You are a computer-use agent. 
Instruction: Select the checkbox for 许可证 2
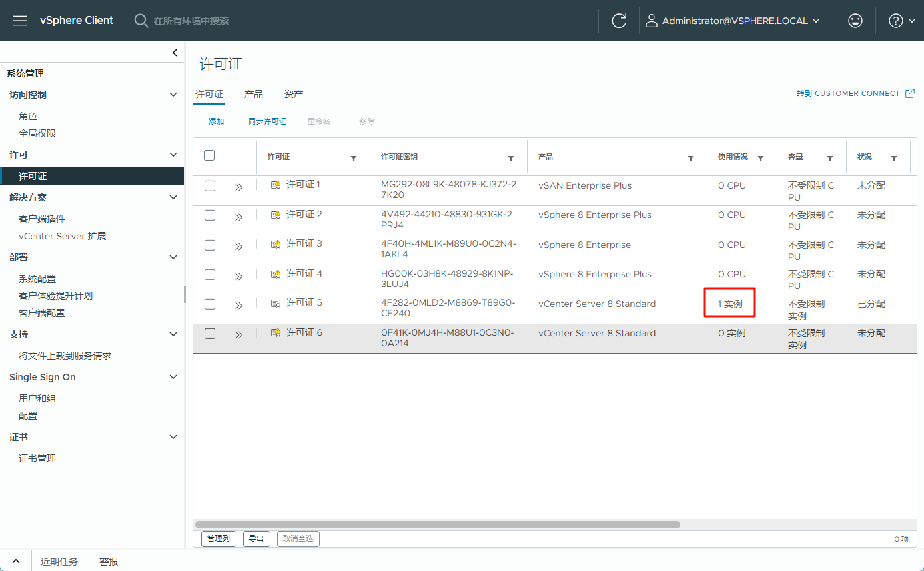(210, 215)
